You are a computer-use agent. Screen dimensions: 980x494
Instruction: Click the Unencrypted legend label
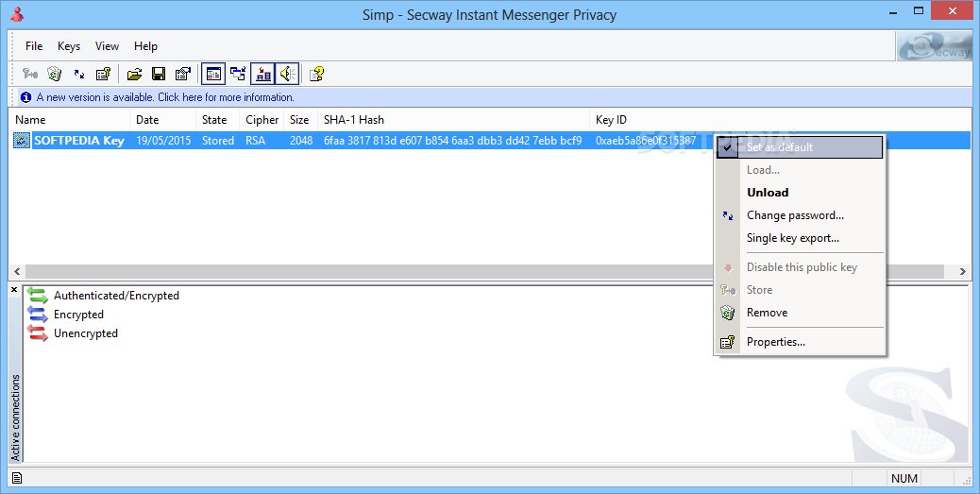click(86, 333)
